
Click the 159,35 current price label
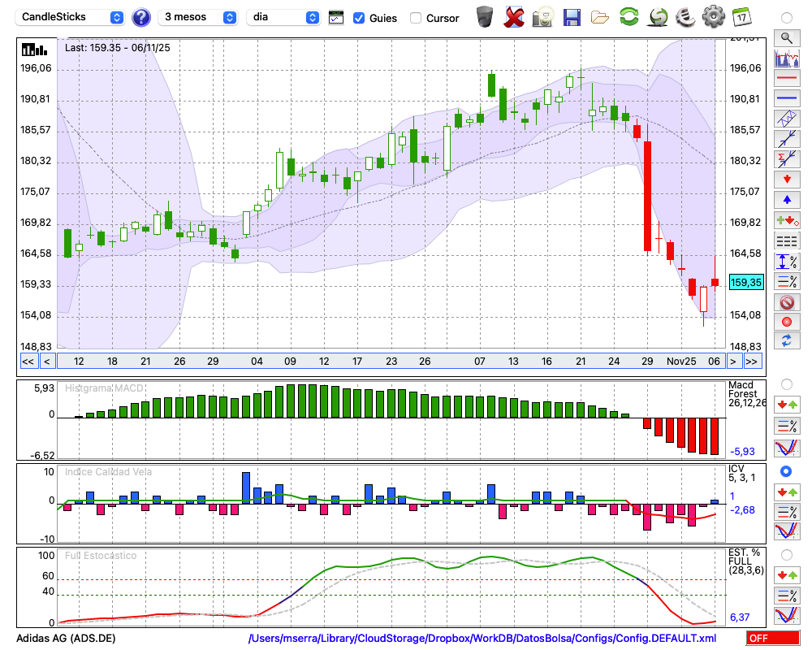pos(746,283)
